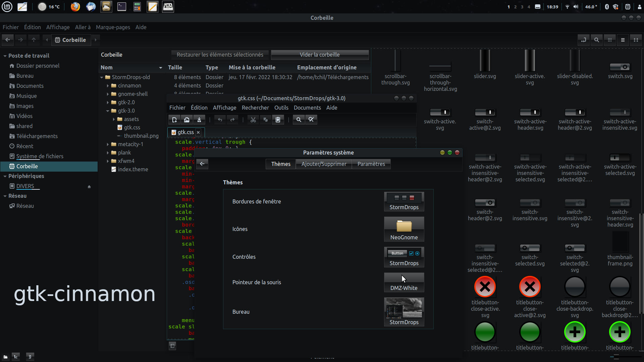This screenshot has height=362, width=644.
Task: Expand the metacity-1 folder
Action: pyautogui.click(x=108, y=144)
